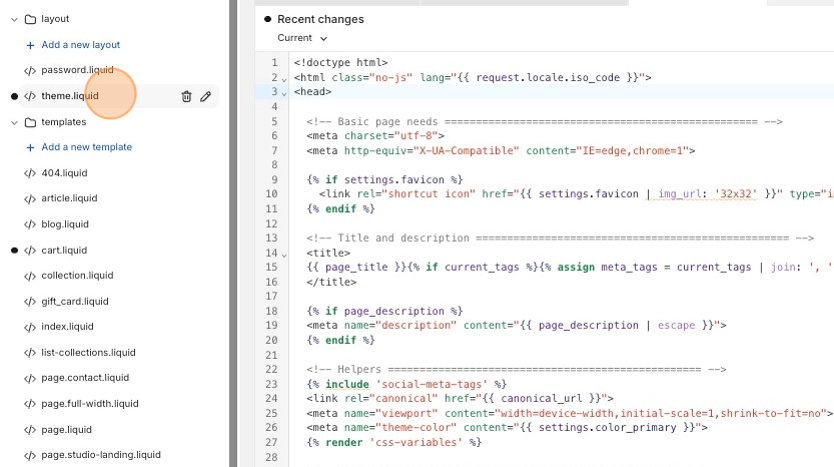The height and width of the screenshot is (467, 834).
Task: Open password.liquid file
Action: [x=77, y=70]
